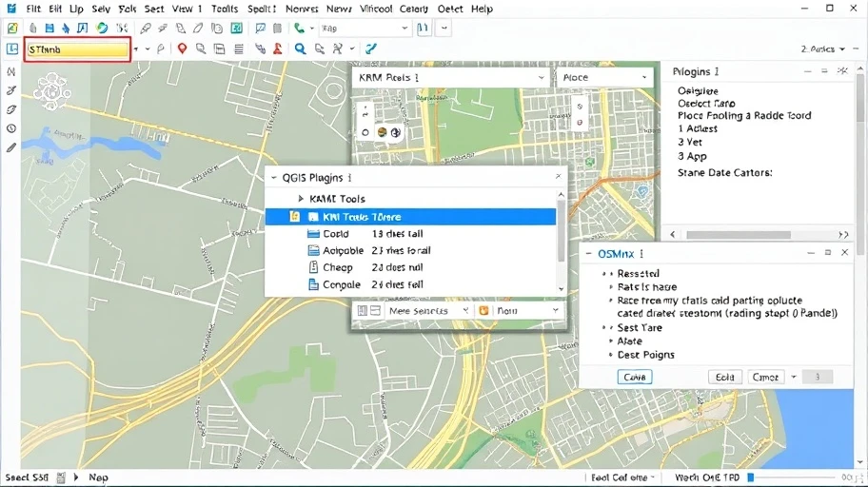Open the Teolts menu

click(225, 9)
